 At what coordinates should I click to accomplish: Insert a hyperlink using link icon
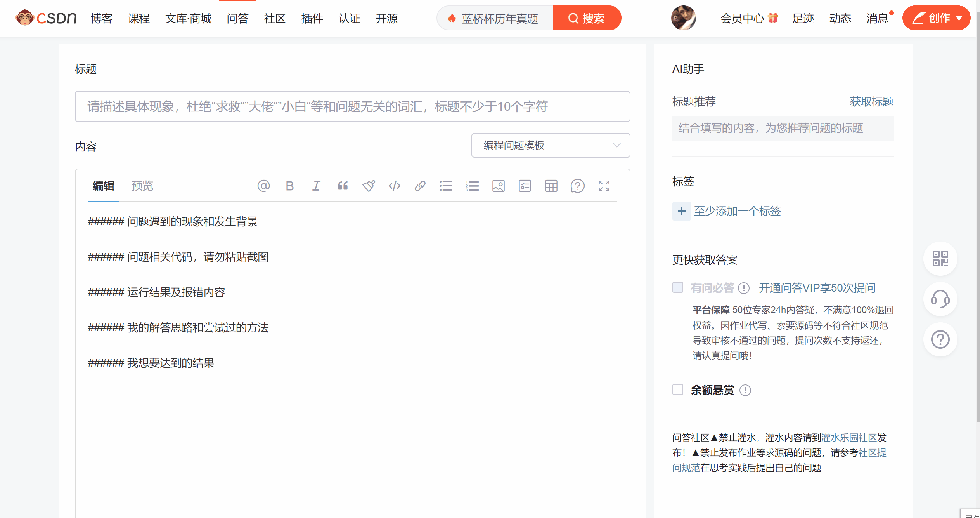(x=420, y=186)
